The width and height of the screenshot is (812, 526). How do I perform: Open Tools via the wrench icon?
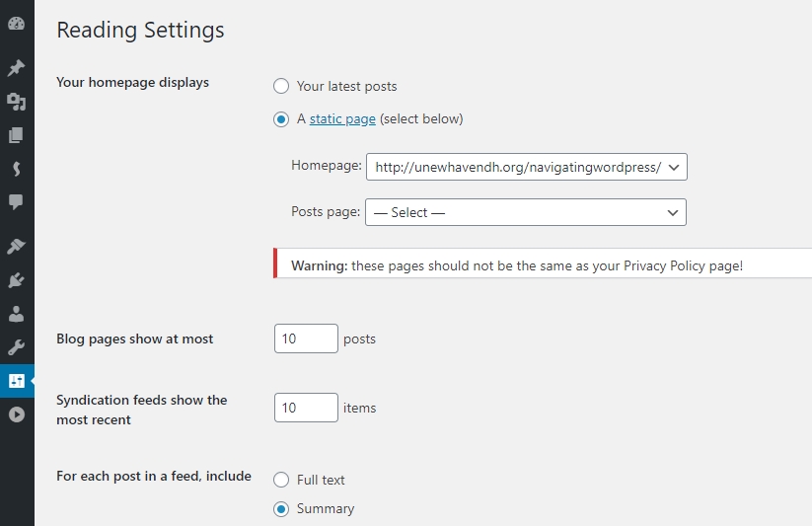pyautogui.click(x=16, y=347)
